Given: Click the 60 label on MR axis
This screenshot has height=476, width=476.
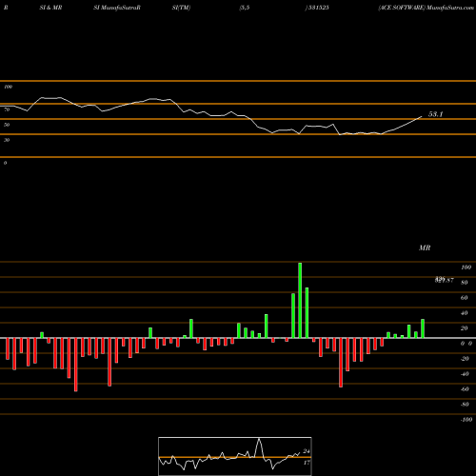Looking at the screenshot, I should pyautogui.click(x=465, y=298).
